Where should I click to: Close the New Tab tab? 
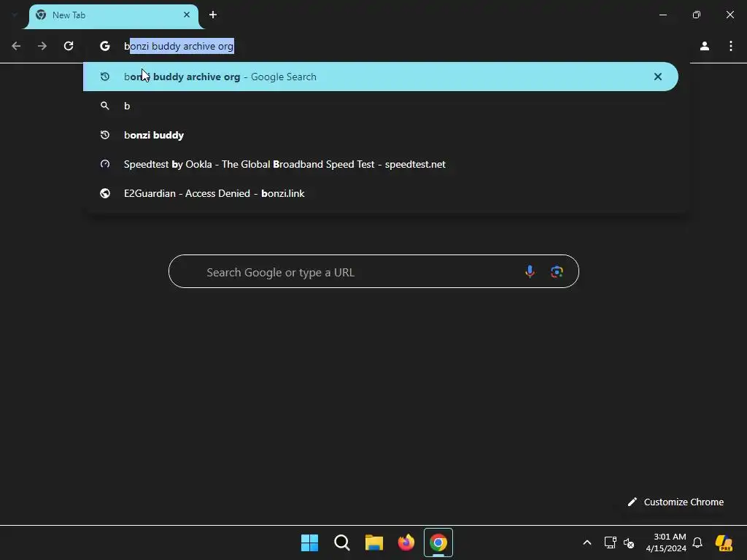coord(187,15)
